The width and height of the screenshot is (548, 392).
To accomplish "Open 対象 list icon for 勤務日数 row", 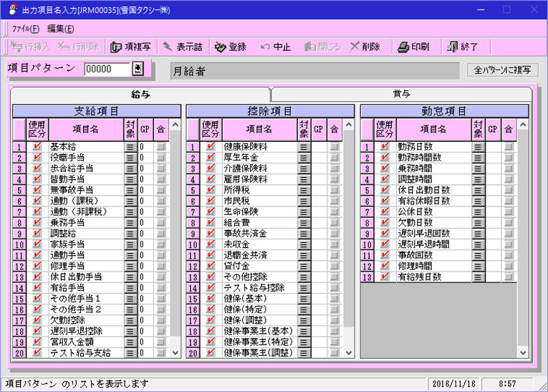I will click(477, 147).
